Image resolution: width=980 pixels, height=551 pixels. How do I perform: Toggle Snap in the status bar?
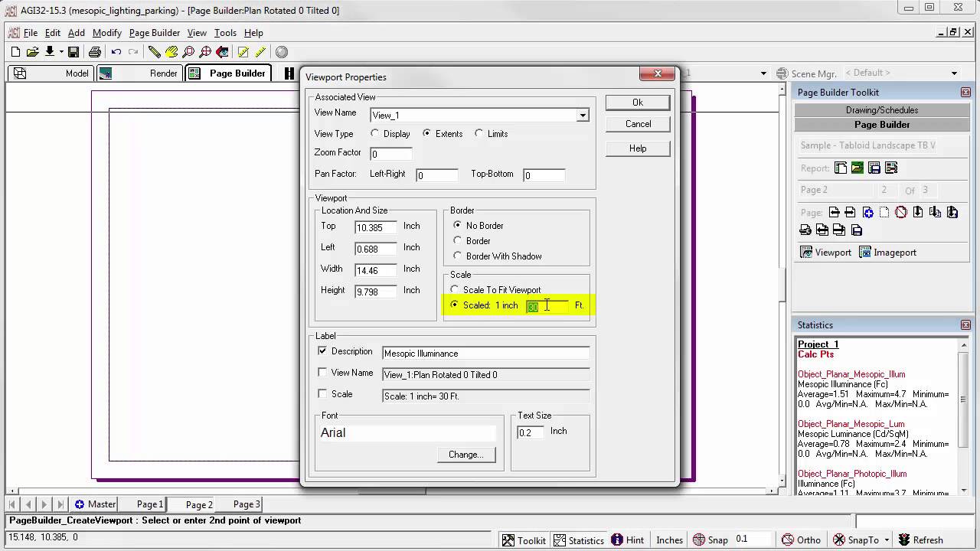709,540
